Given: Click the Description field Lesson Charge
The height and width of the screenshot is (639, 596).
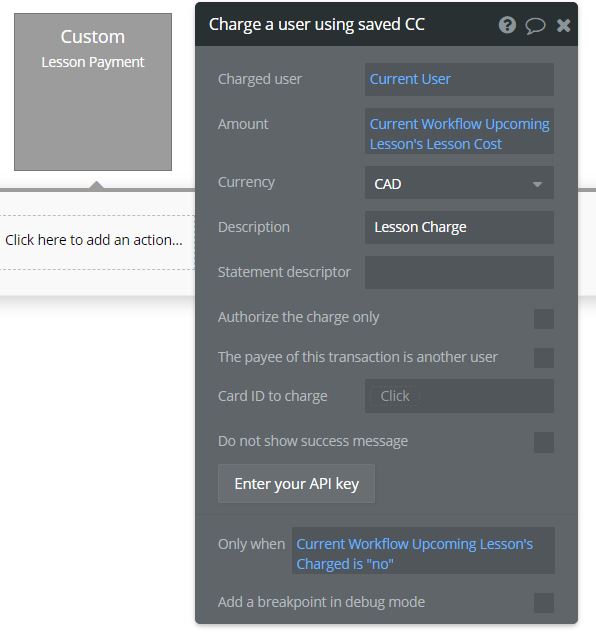Looking at the screenshot, I should (459, 227).
